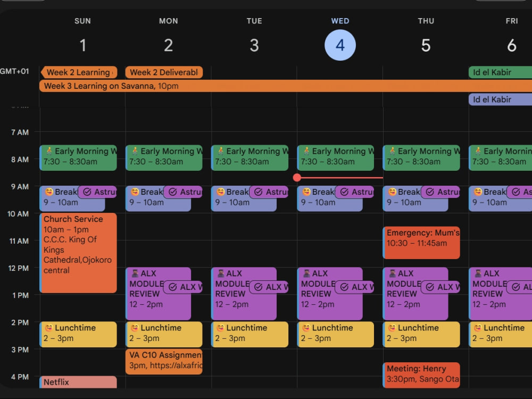Open Sunday Astru task chip
This screenshot has width=532, height=399.
tap(98, 192)
